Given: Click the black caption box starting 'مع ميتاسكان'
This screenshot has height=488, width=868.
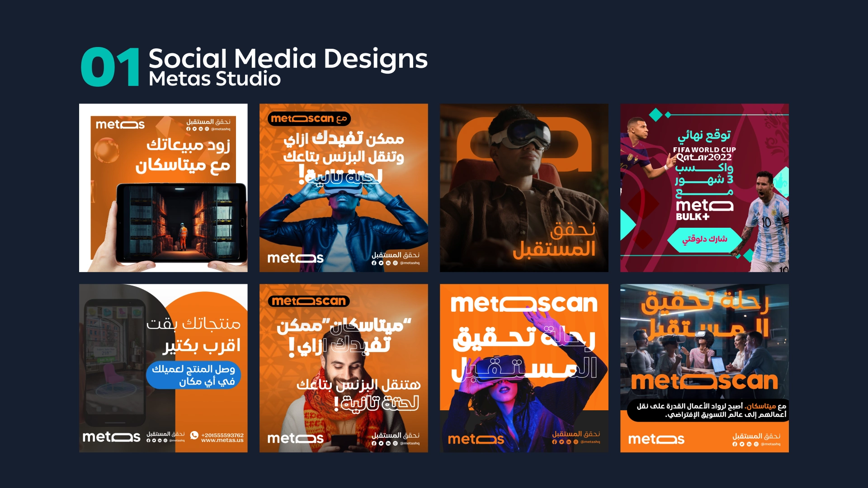Looking at the screenshot, I should point(708,410).
